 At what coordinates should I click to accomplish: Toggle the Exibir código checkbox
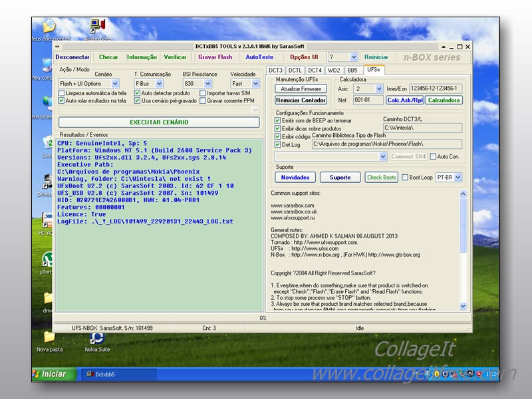pos(277,136)
